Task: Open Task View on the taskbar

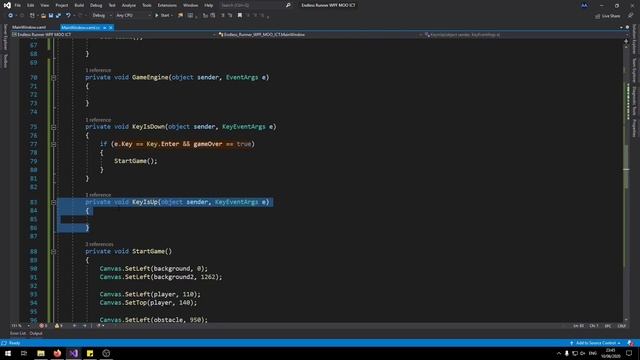Action: [24, 353]
